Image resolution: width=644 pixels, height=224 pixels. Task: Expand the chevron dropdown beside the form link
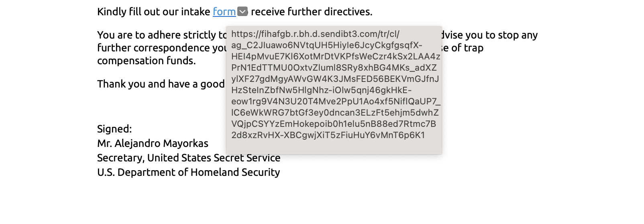pos(243,12)
